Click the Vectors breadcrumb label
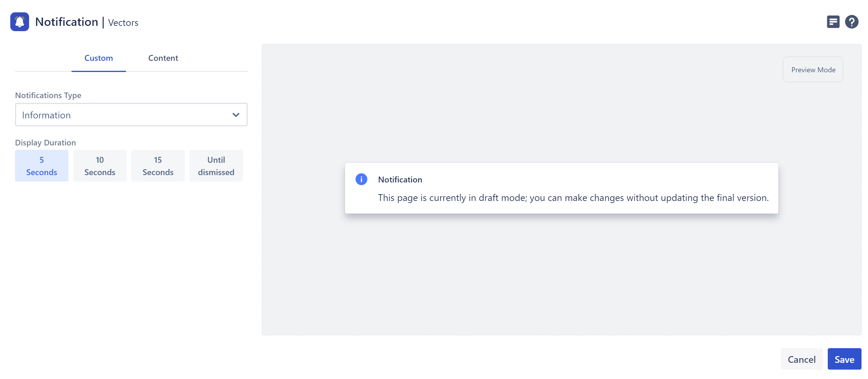This screenshot has width=868, height=379. pyautogui.click(x=123, y=23)
